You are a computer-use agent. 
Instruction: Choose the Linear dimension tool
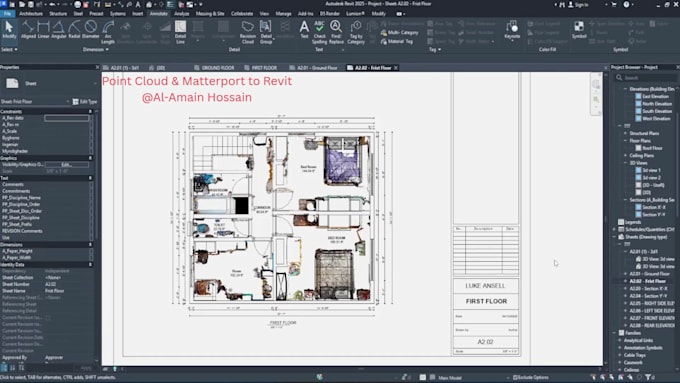(x=43, y=30)
